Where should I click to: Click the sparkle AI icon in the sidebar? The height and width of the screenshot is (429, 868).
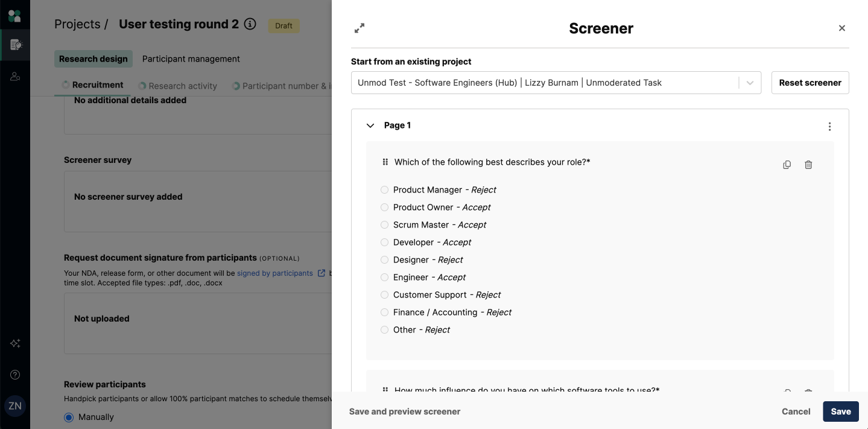coord(15,343)
